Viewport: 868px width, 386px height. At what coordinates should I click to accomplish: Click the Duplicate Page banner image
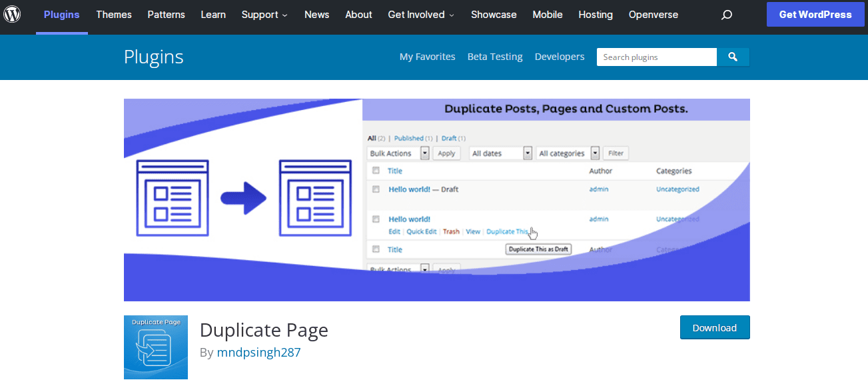436,200
